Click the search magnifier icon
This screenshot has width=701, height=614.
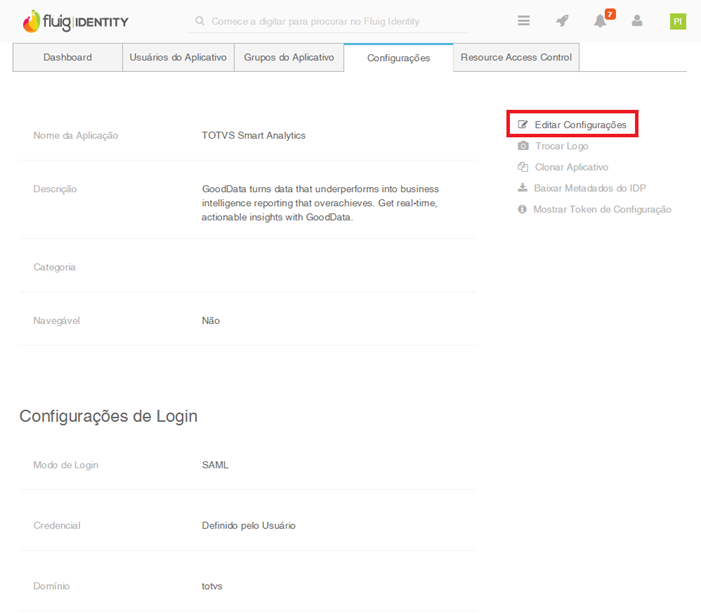tap(200, 21)
